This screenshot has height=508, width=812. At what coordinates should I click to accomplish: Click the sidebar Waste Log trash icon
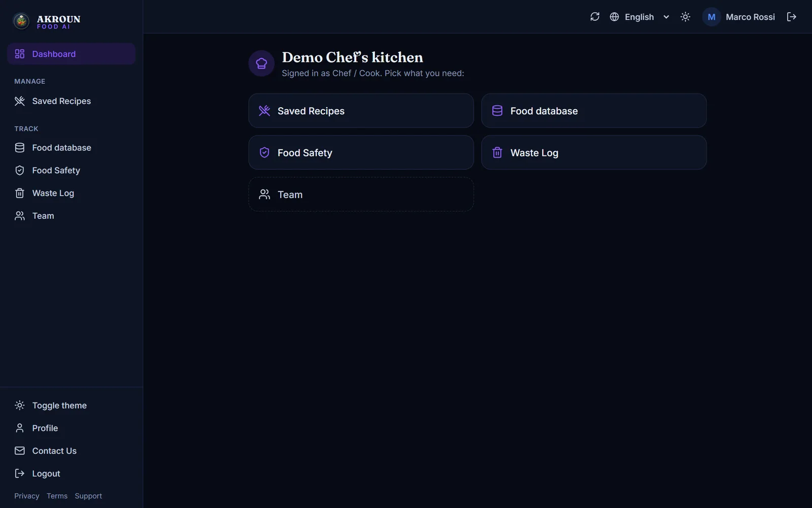(x=20, y=193)
